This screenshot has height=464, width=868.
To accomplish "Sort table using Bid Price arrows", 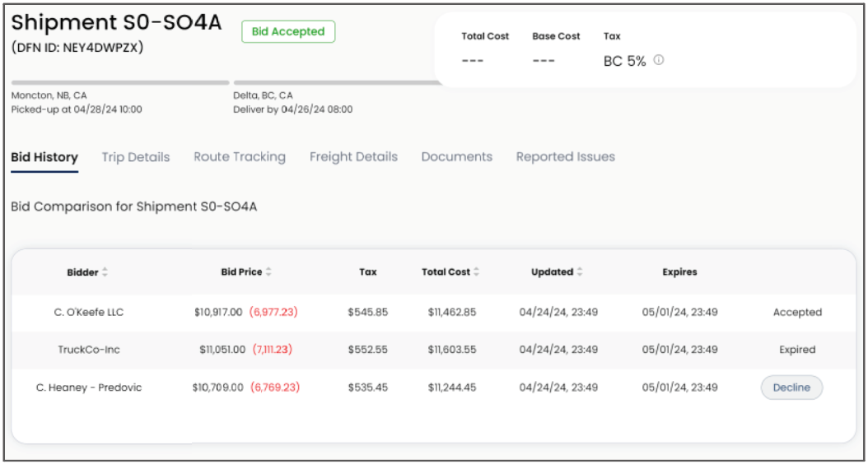I will (268, 272).
